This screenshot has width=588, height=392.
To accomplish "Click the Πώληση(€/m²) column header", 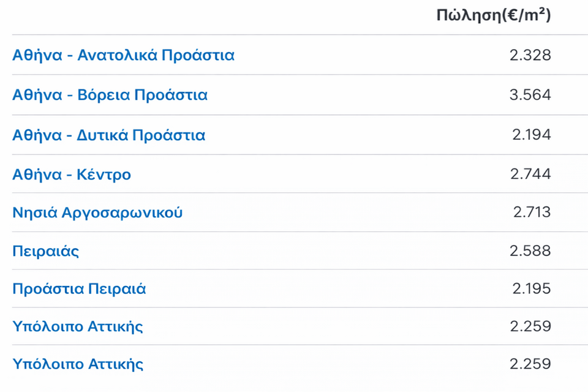I will (x=493, y=15).
